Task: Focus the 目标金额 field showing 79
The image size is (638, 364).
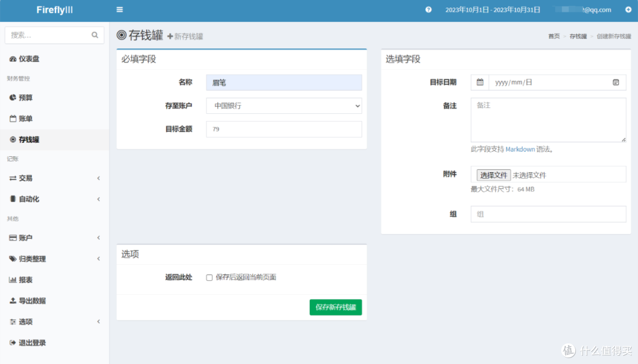Action: click(x=284, y=129)
